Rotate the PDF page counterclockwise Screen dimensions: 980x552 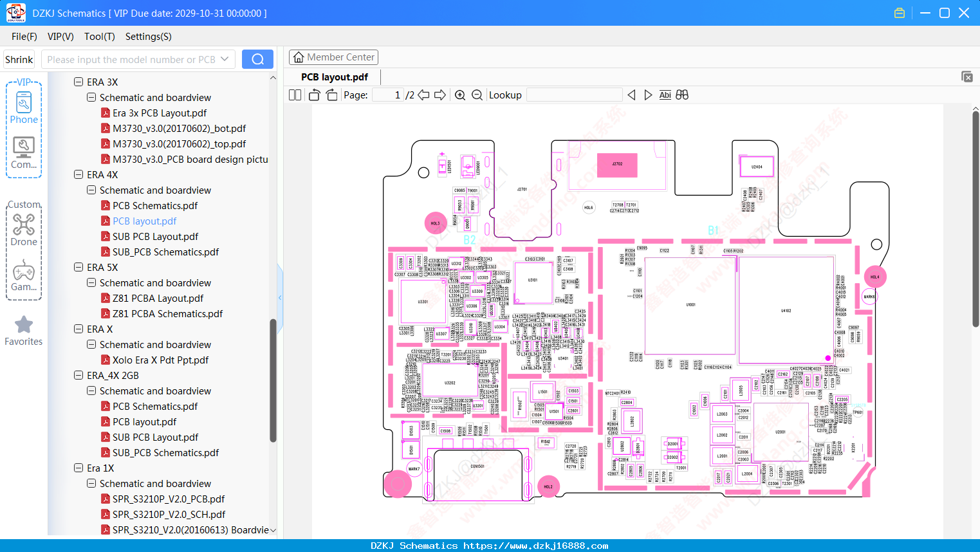(315, 95)
